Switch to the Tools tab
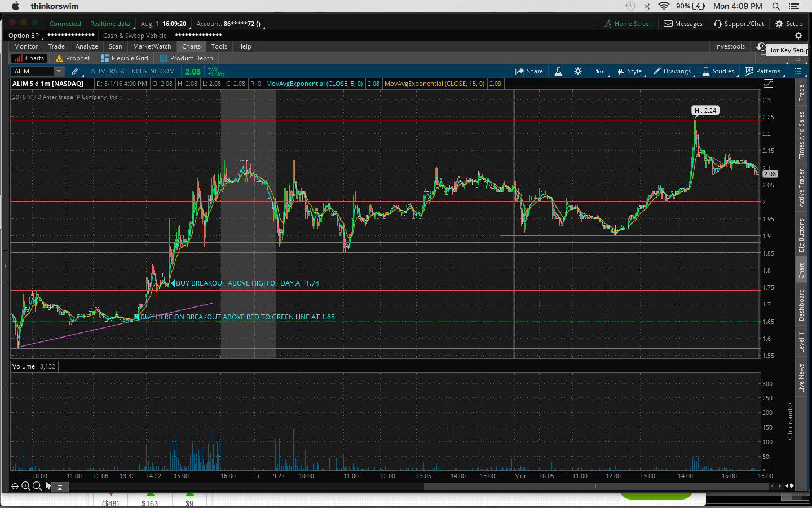Screen dimensions: 812x508 coord(219,46)
